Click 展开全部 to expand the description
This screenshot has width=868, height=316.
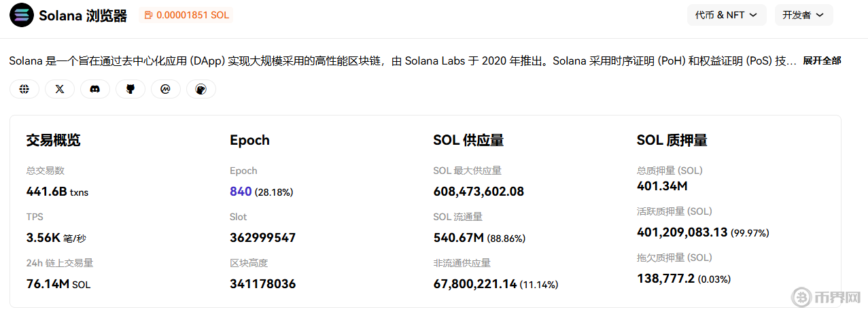pos(822,61)
